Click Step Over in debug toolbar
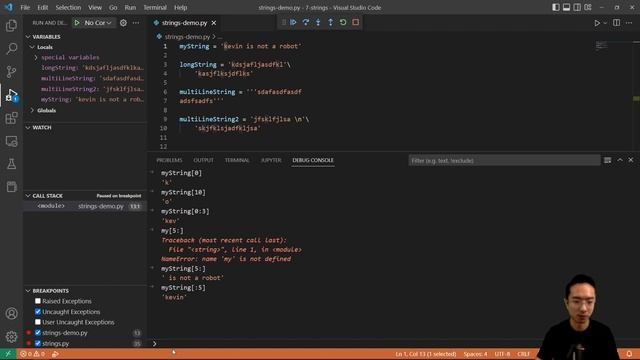Screen dimensions: 640x360 (306, 22)
